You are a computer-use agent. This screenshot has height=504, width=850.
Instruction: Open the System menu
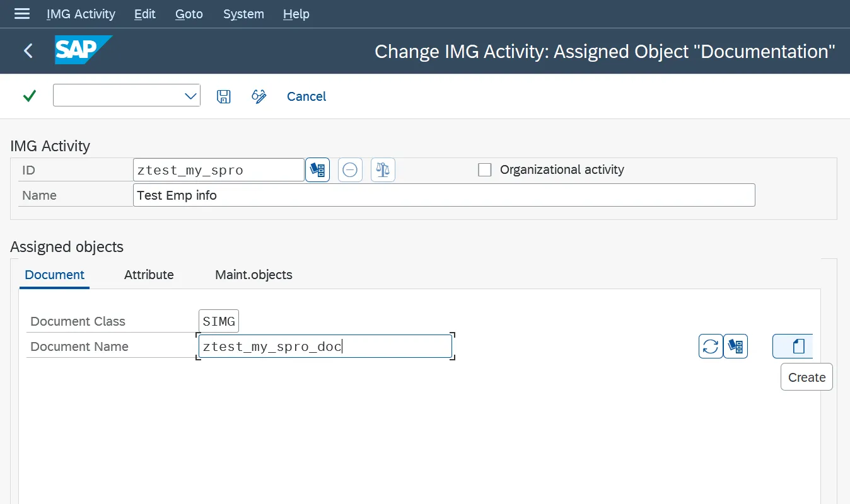click(x=243, y=14)
